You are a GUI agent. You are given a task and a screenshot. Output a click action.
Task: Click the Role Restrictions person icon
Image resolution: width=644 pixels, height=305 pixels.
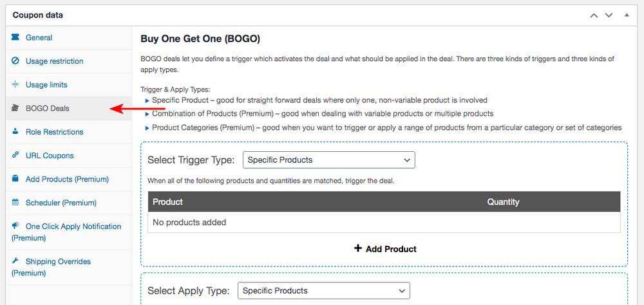coord(15,132)
